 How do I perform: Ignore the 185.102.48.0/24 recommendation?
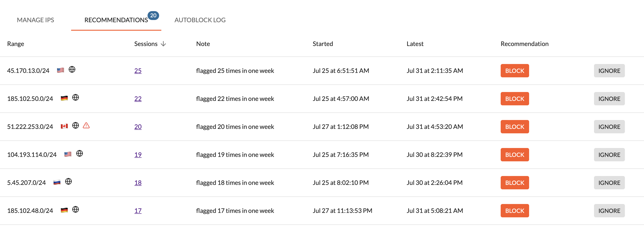click(609, 211)
